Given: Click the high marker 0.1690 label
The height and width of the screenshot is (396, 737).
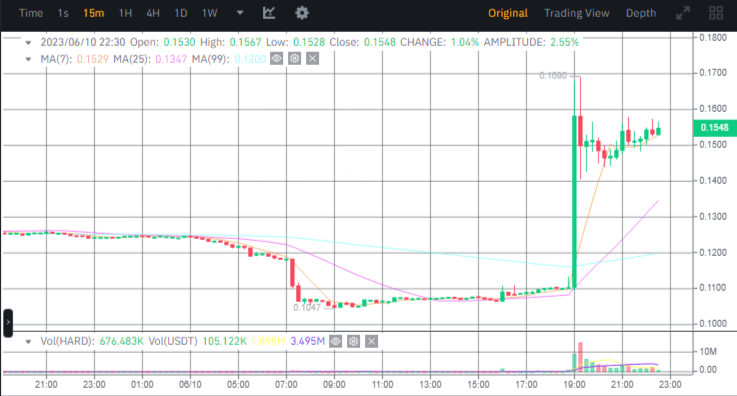Looking at the screenshot, I should click(x=553, y=76).
